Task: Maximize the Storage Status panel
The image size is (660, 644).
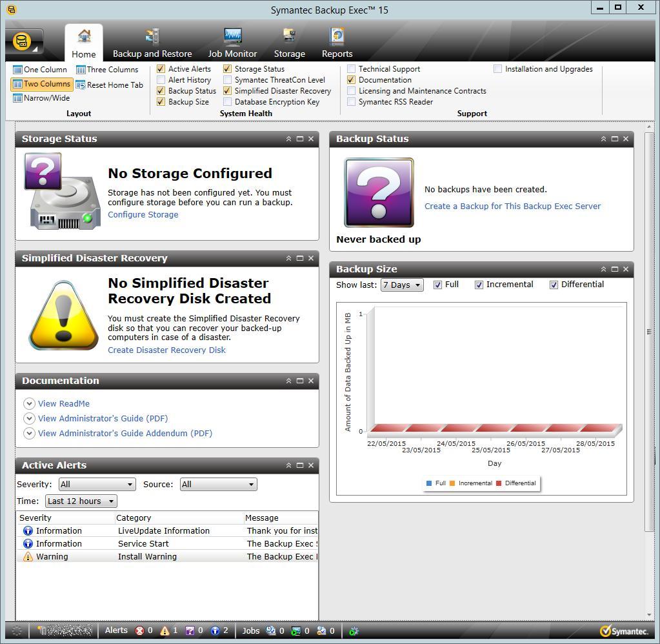Action: [300, 139]
